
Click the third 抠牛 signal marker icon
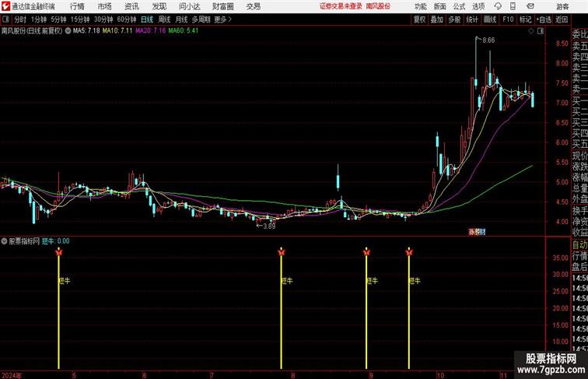366,252
